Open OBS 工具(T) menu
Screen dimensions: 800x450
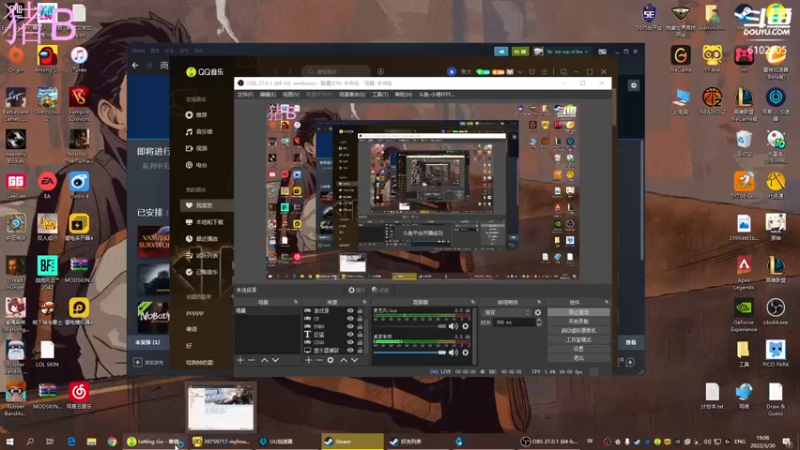pyautogui.click(x=380, y=94)
